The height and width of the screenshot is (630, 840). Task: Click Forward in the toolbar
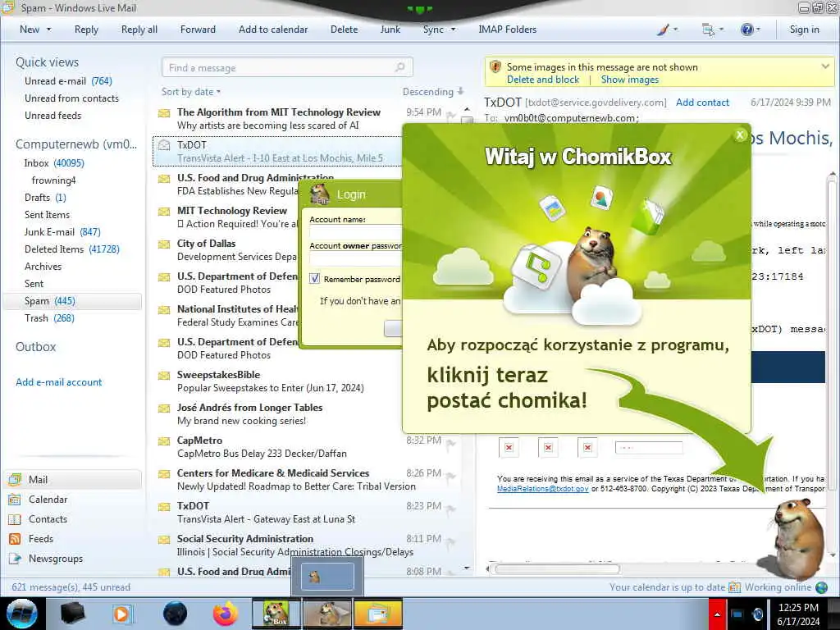click(198, 30)
